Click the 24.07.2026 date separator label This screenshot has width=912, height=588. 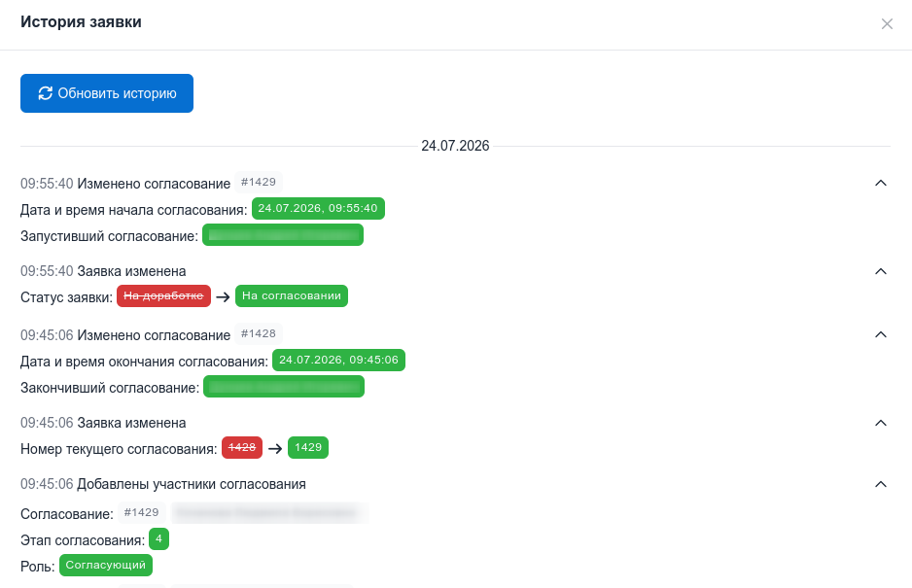pyautogui.click(x=455, y=146)
